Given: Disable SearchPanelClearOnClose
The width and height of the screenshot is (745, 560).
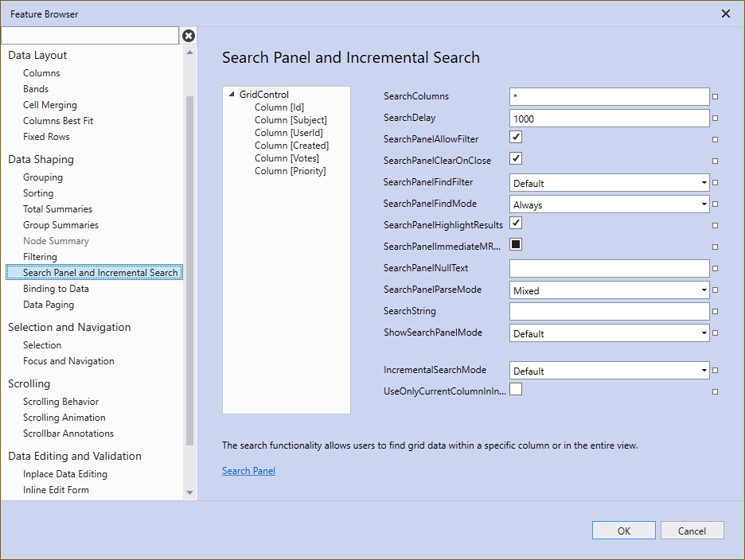Looking at the screenshot, I should (515, 158).
